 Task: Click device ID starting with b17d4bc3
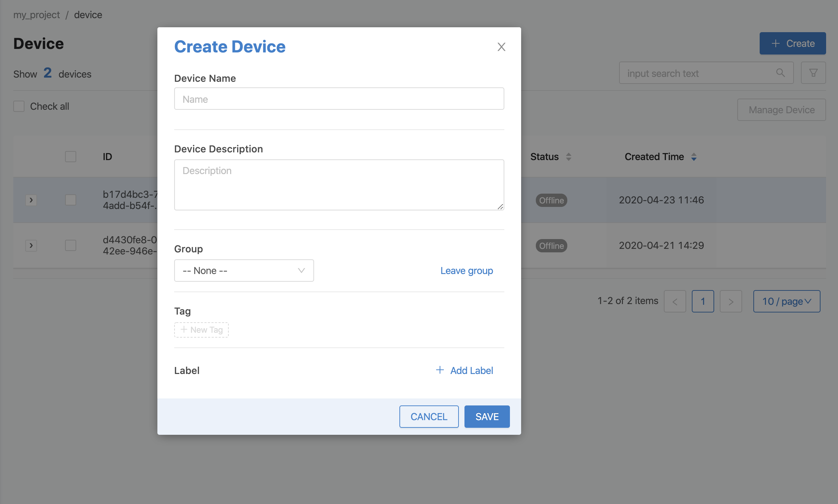(130, 200)
